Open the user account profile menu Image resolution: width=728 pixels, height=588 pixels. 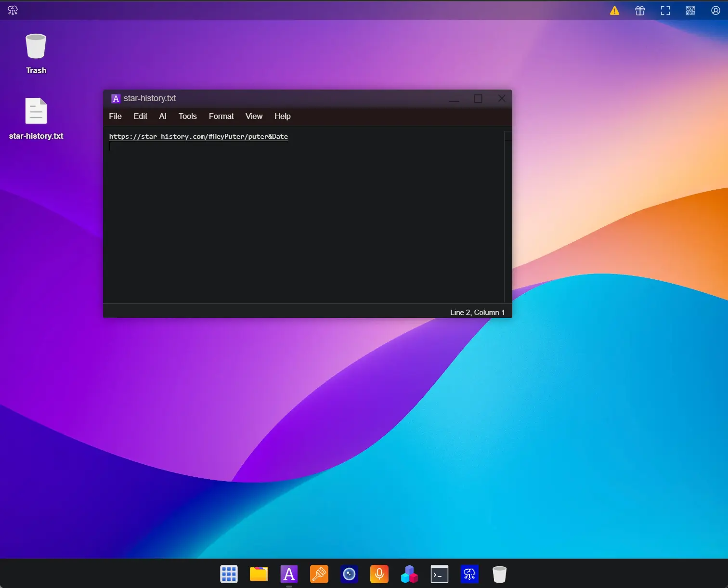click(715, 11)
